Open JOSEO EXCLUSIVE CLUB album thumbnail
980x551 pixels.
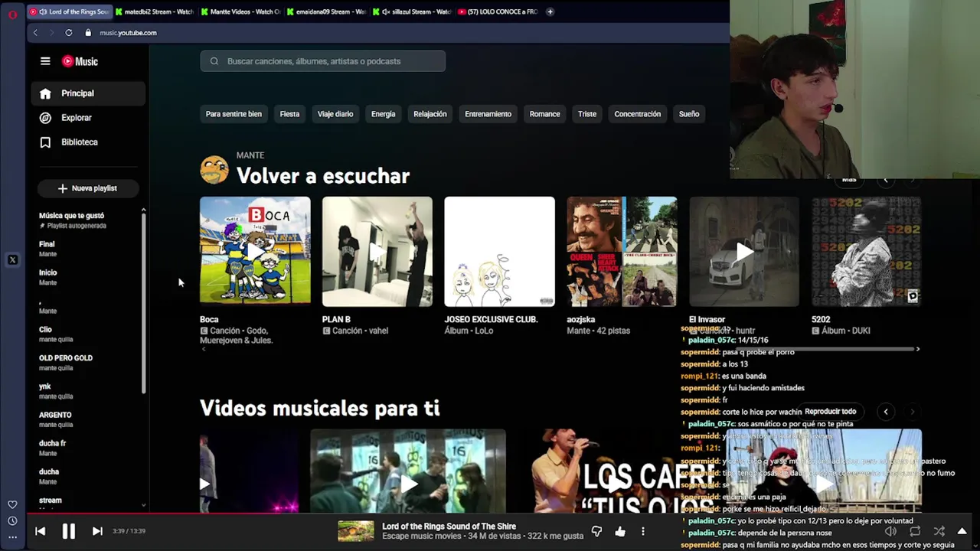pos(500,252)
